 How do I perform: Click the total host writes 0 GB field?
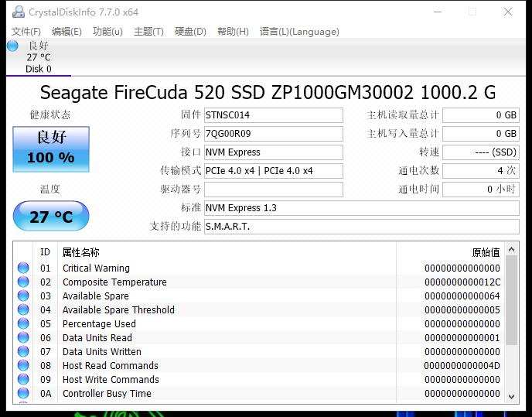tap(481, 134)
